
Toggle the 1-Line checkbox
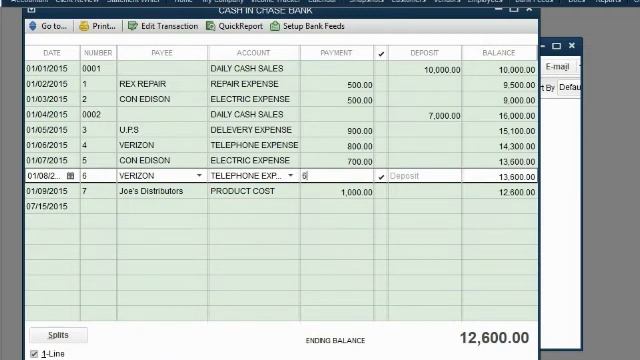coord(34,354)
